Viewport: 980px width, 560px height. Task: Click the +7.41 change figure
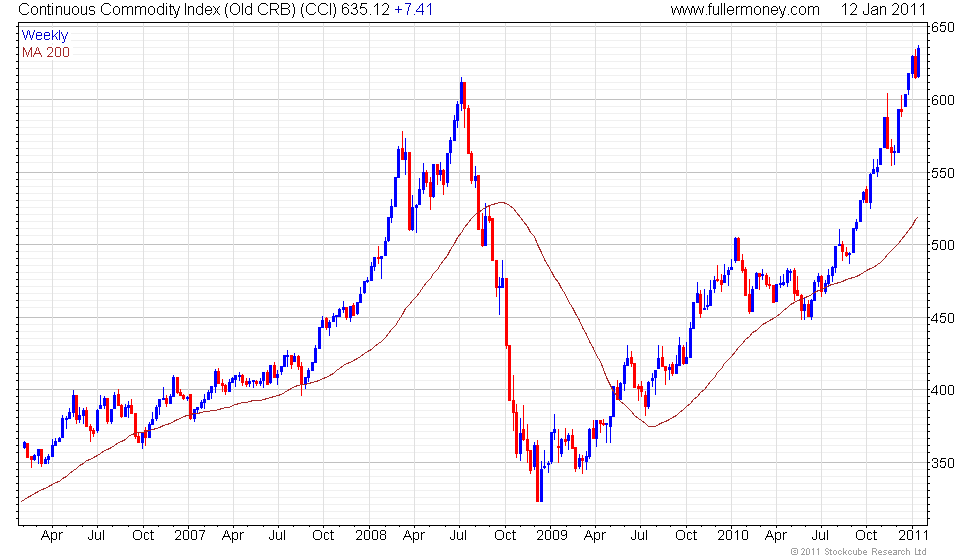(x=413, y=10)
